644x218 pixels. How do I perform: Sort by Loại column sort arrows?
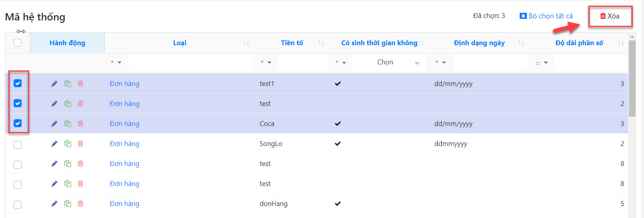246,43
